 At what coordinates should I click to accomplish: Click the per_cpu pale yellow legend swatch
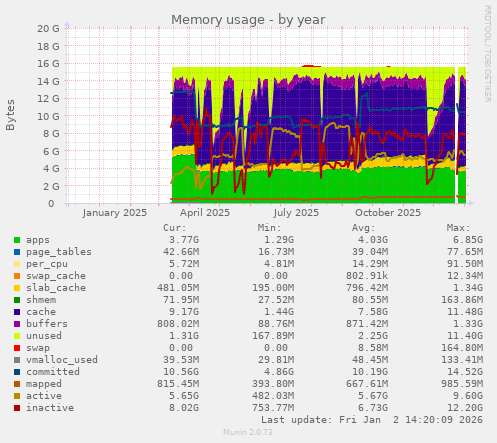(x=17, y=264)
